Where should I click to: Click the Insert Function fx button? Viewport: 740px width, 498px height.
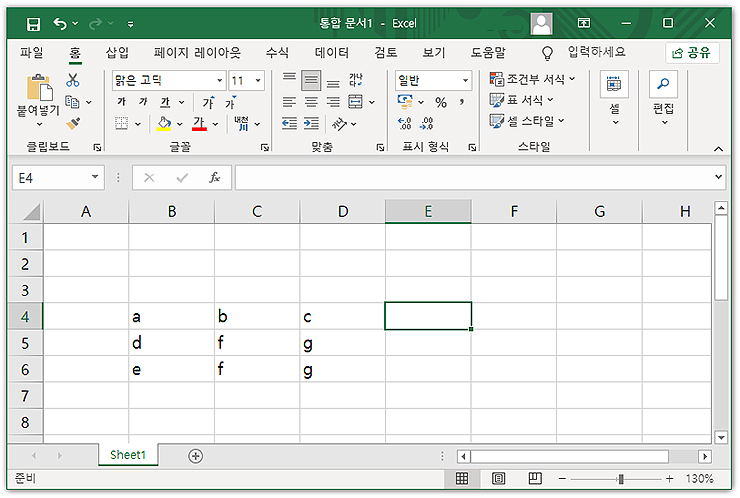click(x=214, y=177)
